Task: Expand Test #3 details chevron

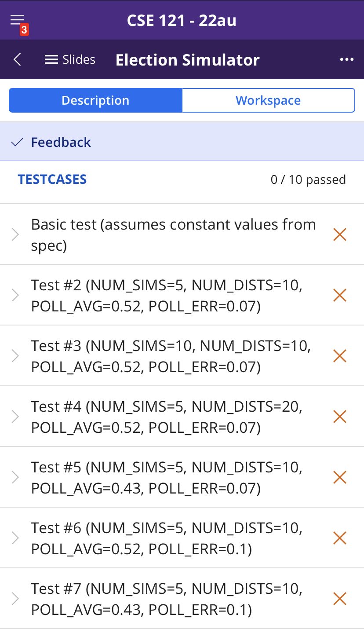Action: (15, 356)
